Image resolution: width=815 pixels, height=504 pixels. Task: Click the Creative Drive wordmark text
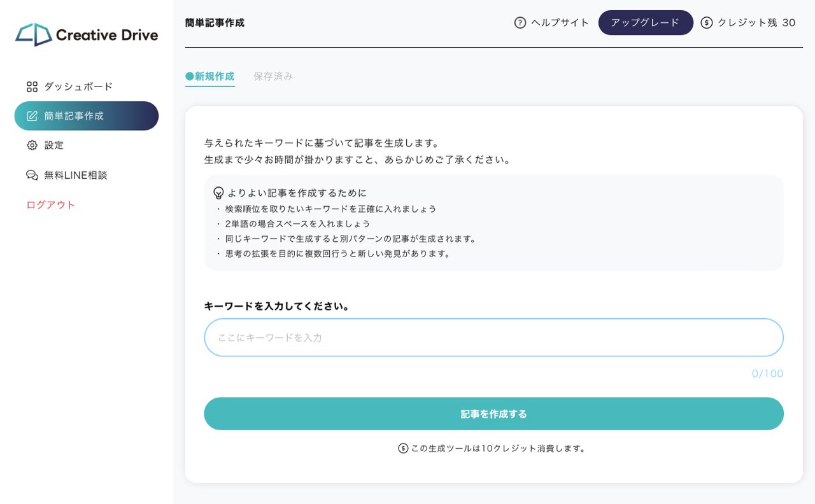tap(107, 35)
